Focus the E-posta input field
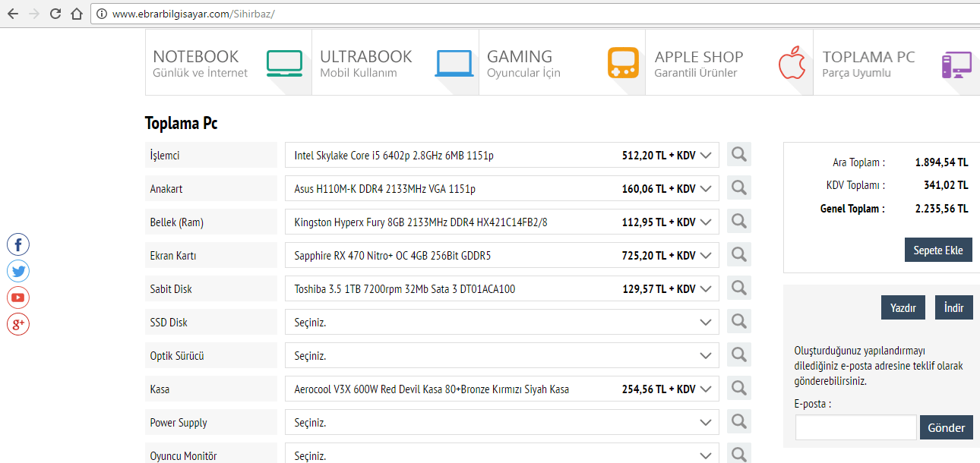The height and width of the screenshot is (463, 980). (x=856, y=427)
